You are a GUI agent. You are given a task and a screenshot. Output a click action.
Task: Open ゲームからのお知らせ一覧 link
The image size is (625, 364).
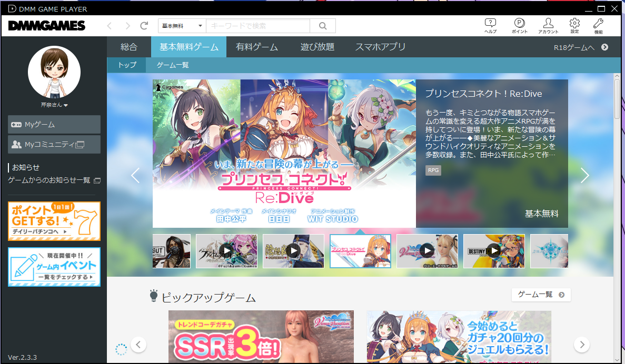(x=54, y=180)
